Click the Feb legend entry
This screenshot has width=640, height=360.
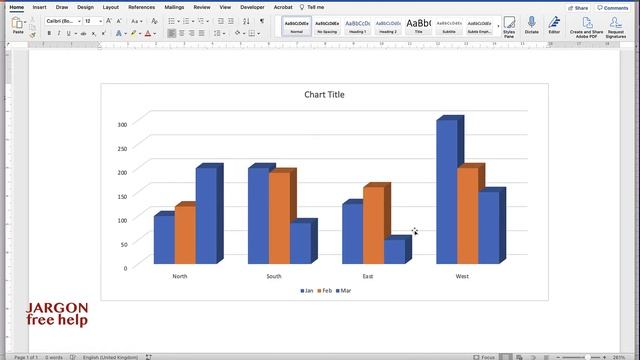[324, 291]
